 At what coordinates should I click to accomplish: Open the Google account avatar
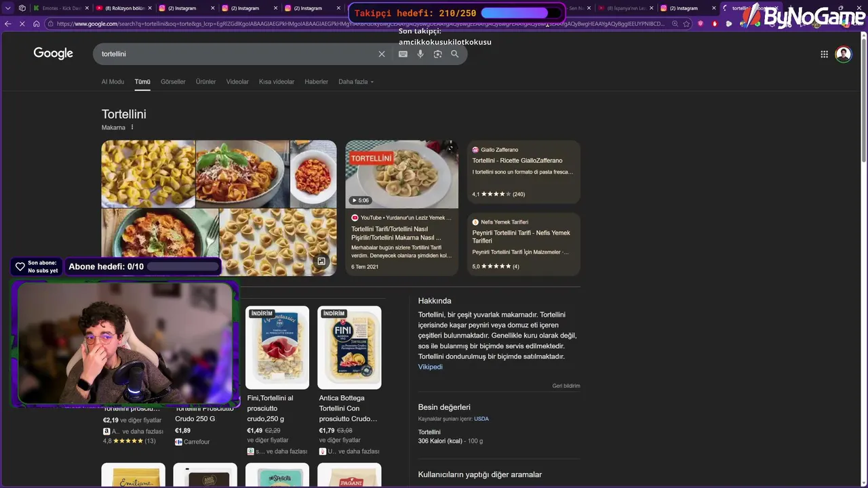(844, 54)
